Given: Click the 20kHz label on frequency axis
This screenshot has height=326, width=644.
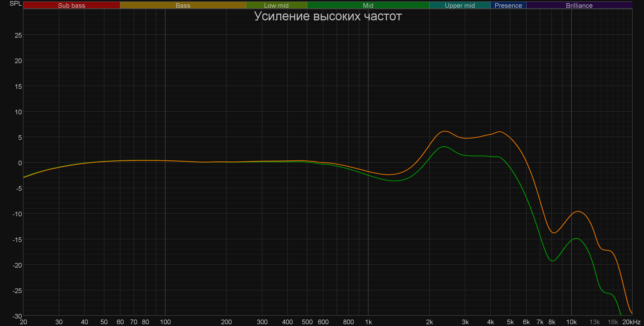Looking at the screenshot, I should (631, 322).
